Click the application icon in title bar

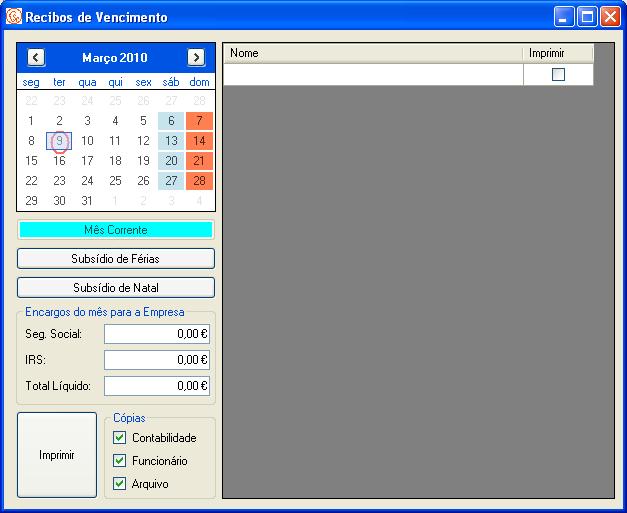(14, 17)
